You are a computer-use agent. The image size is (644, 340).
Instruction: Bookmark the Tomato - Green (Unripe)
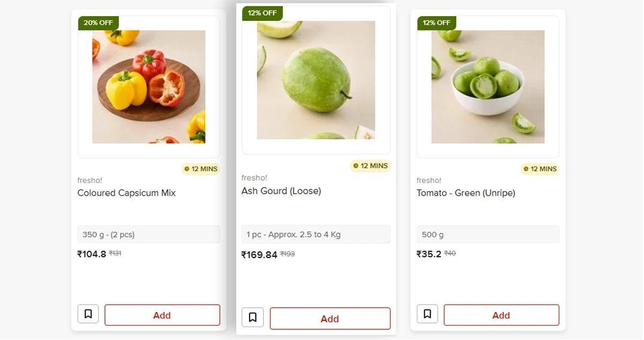[427, 314]
